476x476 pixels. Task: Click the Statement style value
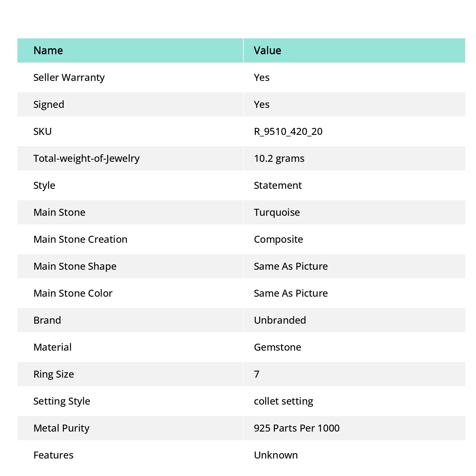pos(278,185)
